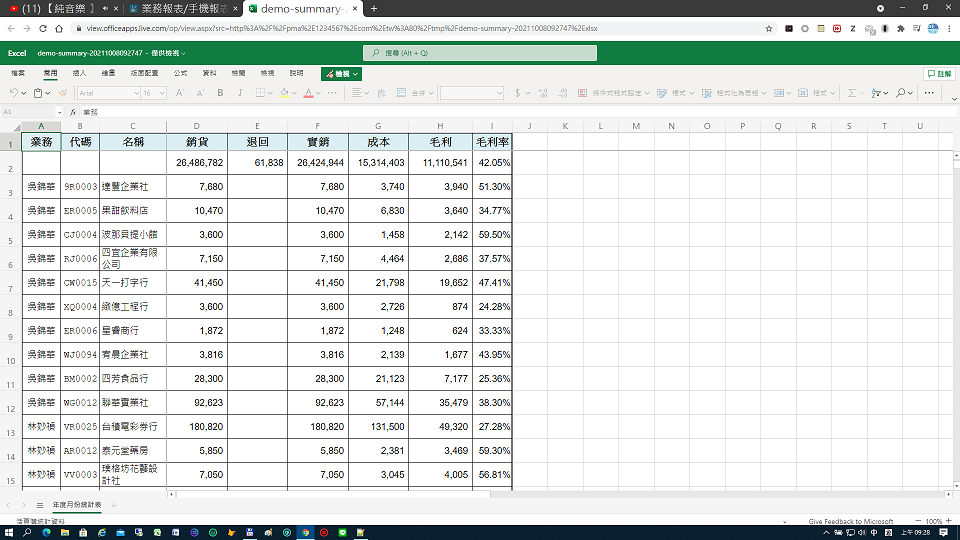Click the merge cells icon
The height and width of the screenshot is (540, 960).
pyautogui.click(x=402, y=93)
